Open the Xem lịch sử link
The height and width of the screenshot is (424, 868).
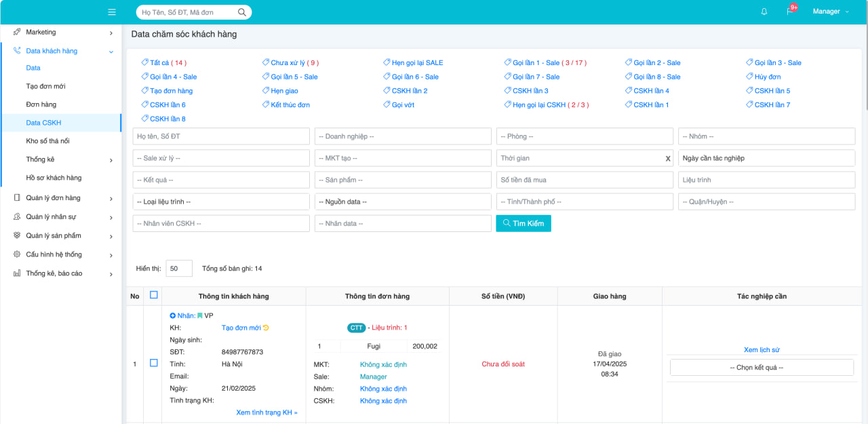[761, 350]
